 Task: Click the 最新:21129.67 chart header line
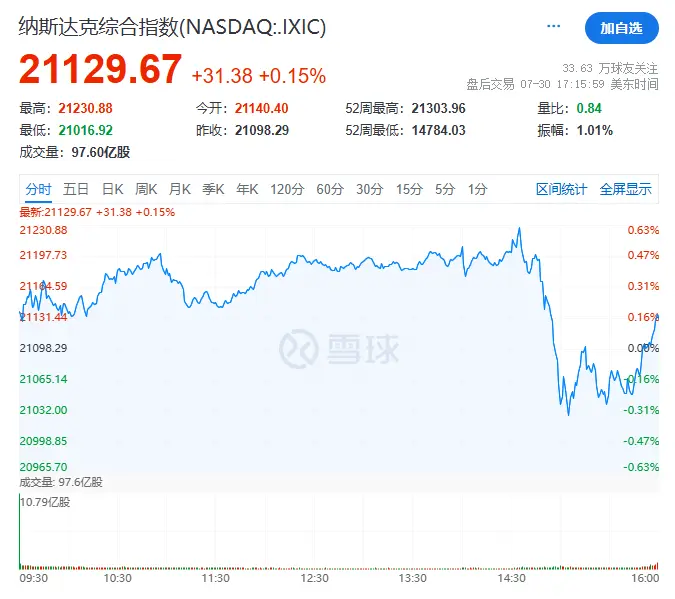[x=97, y=212]
